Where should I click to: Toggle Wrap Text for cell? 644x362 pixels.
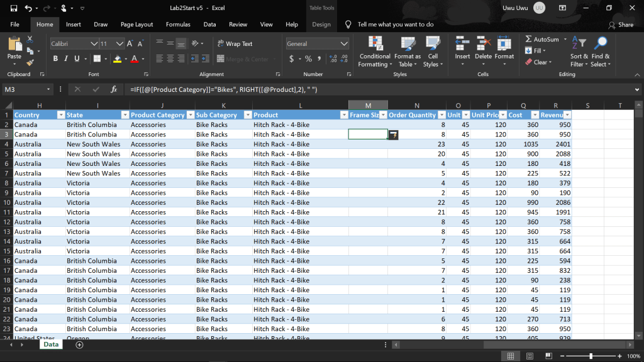(x=234, y=44)
